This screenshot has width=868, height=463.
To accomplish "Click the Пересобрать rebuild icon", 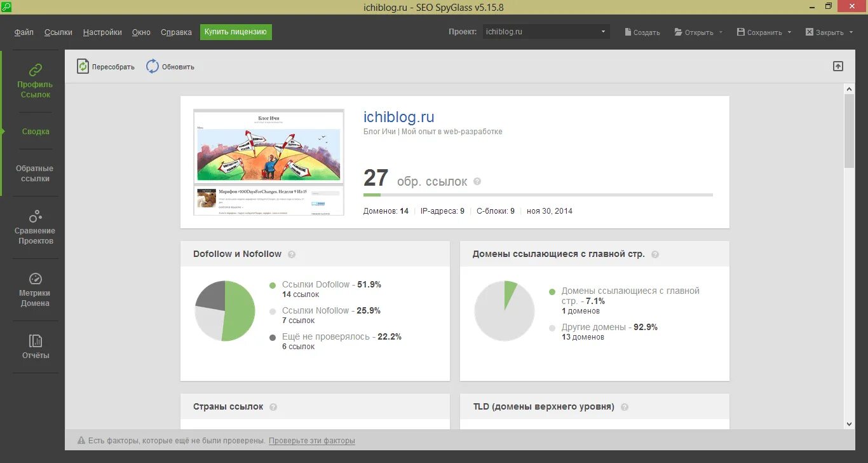I will tap(83, 66).
